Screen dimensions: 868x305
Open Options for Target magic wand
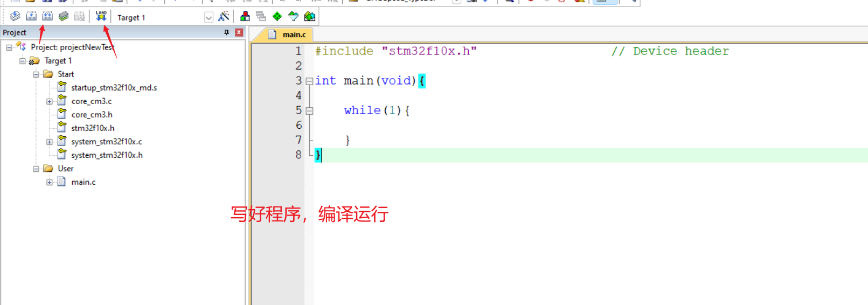click(224, 16)
